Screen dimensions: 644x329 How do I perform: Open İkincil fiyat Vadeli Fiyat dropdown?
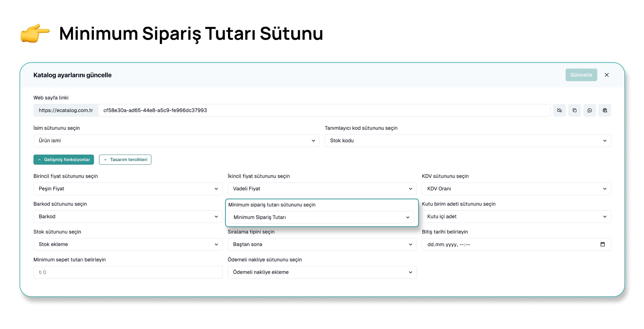[322, 189]
